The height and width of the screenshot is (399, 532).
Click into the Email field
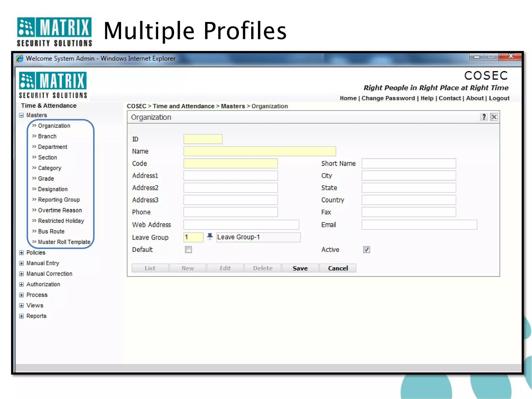tap(419, 224)
